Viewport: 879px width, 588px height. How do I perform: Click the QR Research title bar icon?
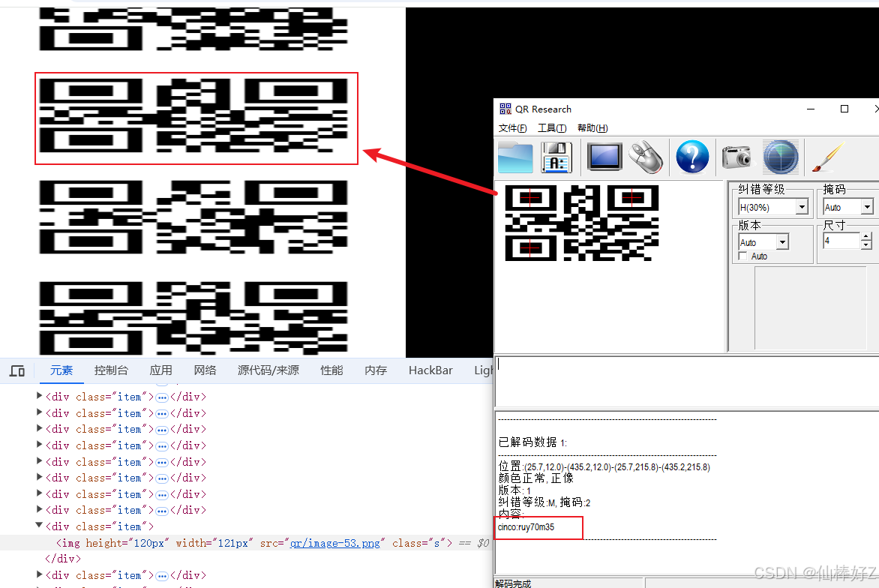tap(505, 109)
